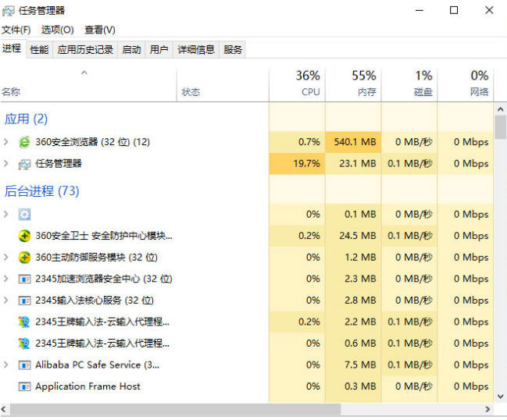Select the 360安全浏览器 (32 位) (12) name

(x=92, y=142)
